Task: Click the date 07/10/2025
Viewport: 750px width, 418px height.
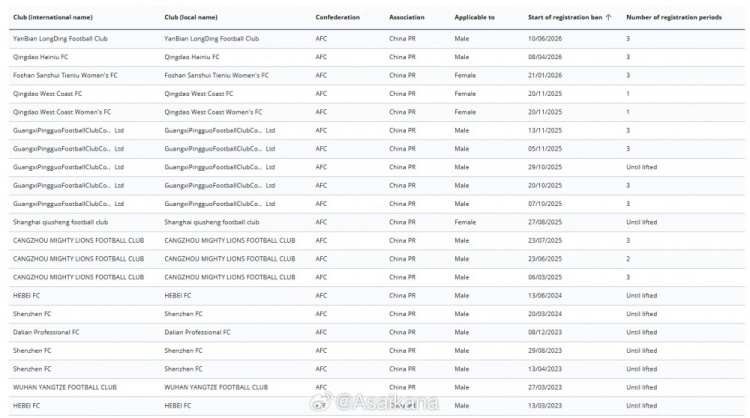Action: pos(545,204)
